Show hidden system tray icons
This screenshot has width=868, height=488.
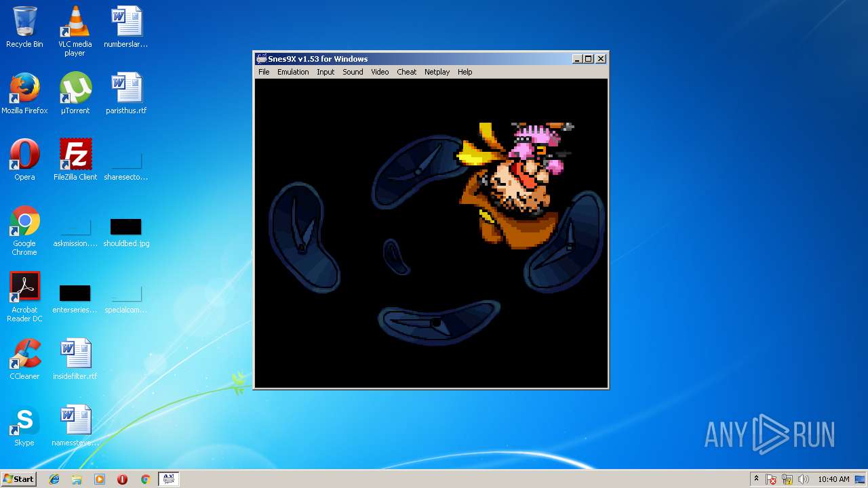click(756, 479)
